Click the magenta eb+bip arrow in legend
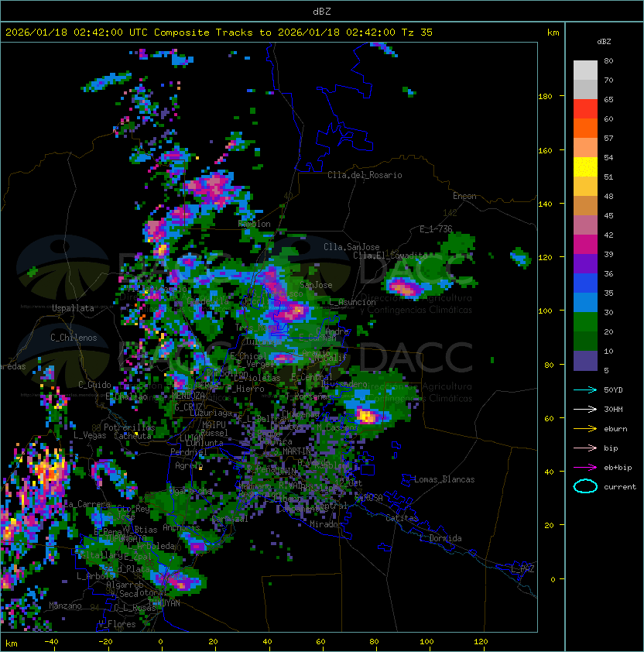This screenshot has height=652, width=644. tap(585, 468)
